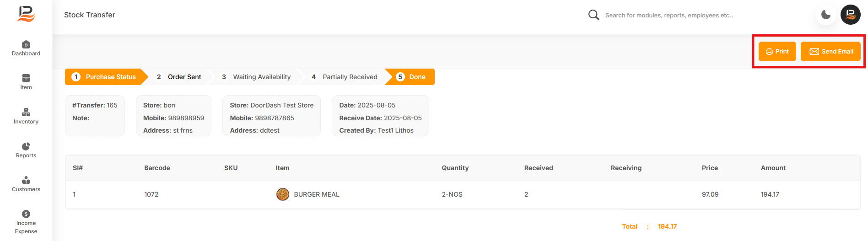Viewport: 868px width, 241px height.
Task: Open the Income Expense dollar icon
Action: [26, 214]
